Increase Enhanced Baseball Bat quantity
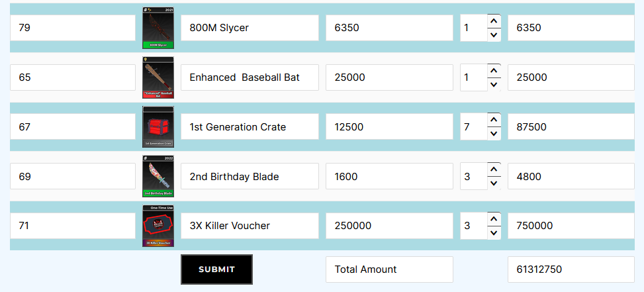This screenshot has height=292, width=644. [x=494, y=70]
